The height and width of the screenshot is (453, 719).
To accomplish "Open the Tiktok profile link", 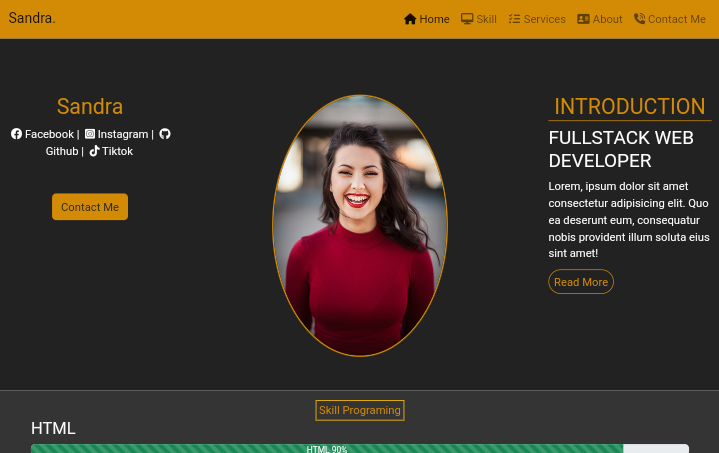I will coord(117,151).
